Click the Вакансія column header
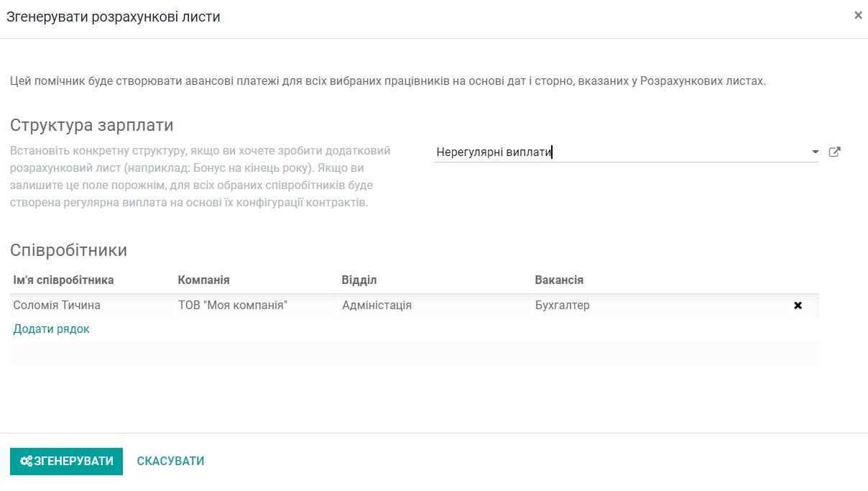The height and width of the screenshot is (491, 868). coord(557,280)
